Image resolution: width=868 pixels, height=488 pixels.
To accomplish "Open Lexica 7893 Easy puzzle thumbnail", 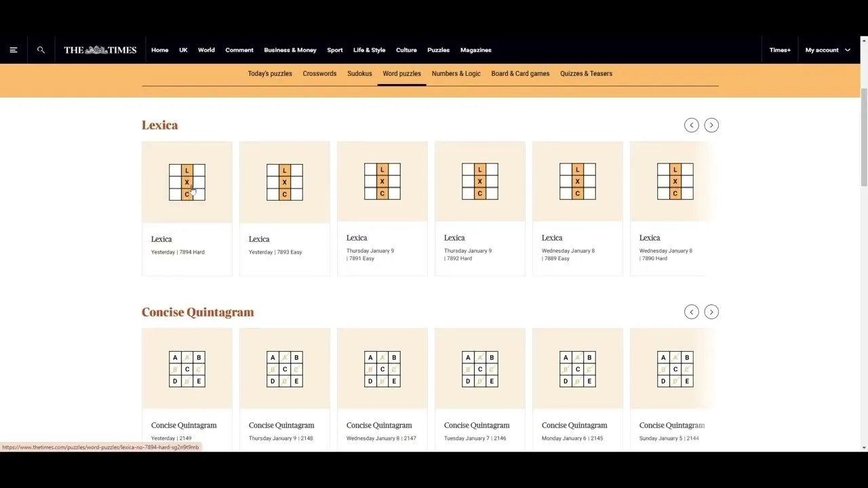I will tap(285, 182).
